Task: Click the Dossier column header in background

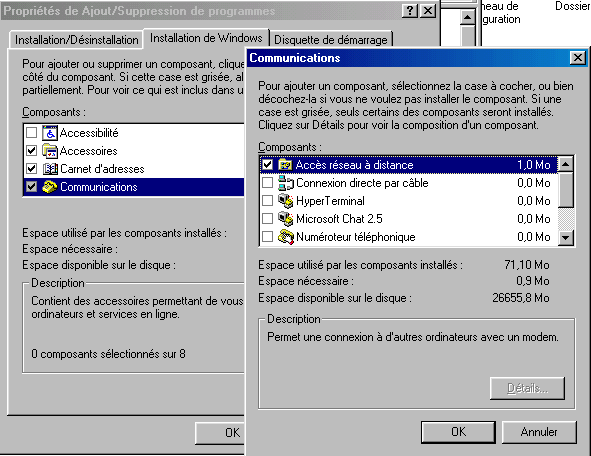Action: coord(572,6)
